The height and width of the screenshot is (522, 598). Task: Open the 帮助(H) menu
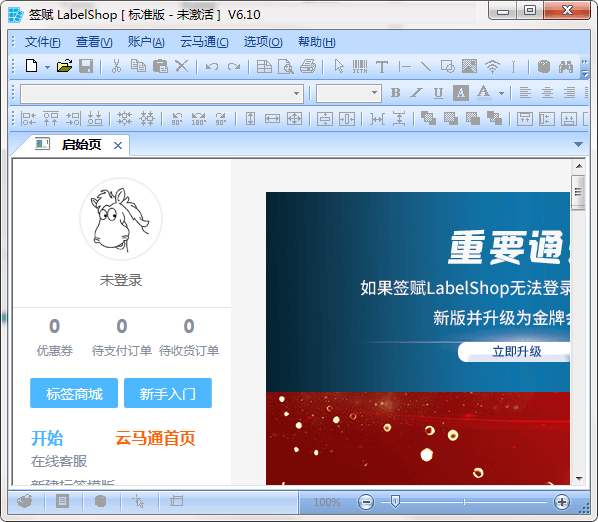click(317, 42)
